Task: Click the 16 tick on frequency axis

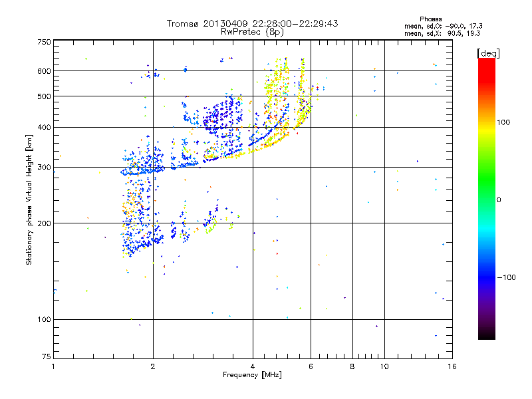Action: 452,366
